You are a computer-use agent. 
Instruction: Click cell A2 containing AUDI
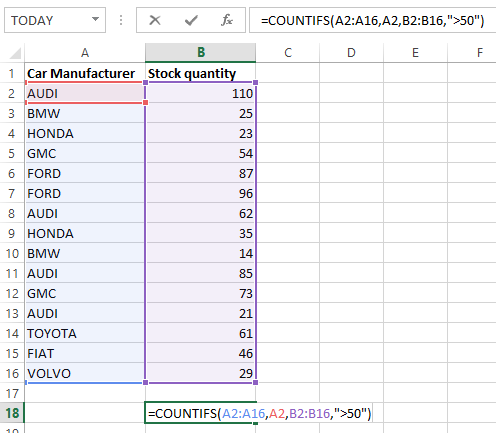point(85,93)
